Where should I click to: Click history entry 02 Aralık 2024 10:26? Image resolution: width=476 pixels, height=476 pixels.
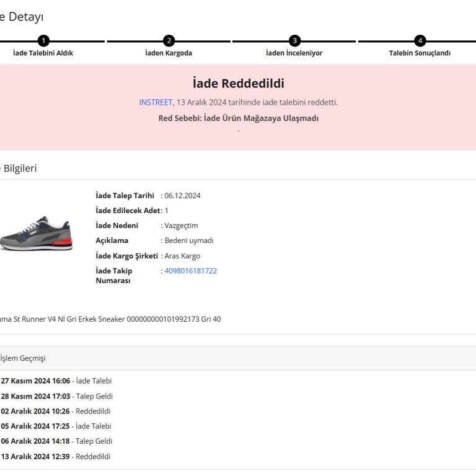[56, 411]
